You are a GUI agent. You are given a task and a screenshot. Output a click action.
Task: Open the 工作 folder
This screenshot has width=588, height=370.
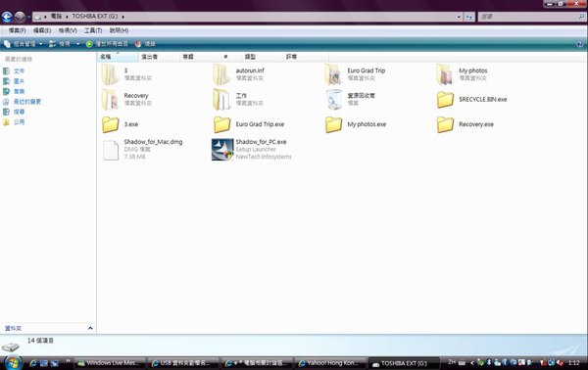239,99
